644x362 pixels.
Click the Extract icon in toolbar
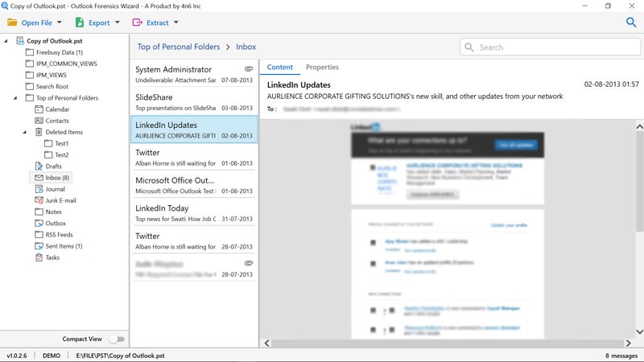(137, 23)
